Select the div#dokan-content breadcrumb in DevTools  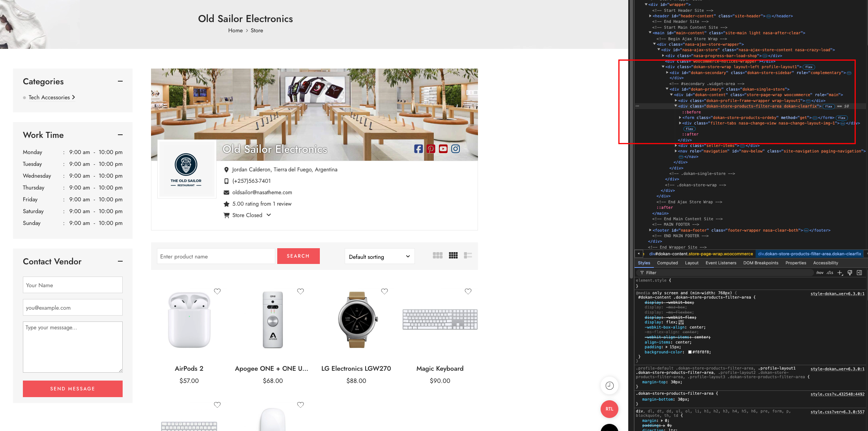[701, 254]
